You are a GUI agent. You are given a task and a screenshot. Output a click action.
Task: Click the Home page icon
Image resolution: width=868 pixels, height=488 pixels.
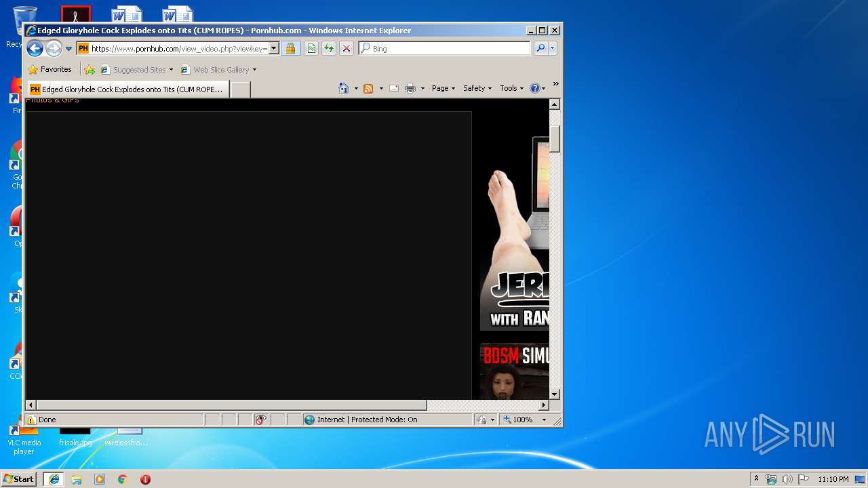pyautogui.click(x=344, y=88)
